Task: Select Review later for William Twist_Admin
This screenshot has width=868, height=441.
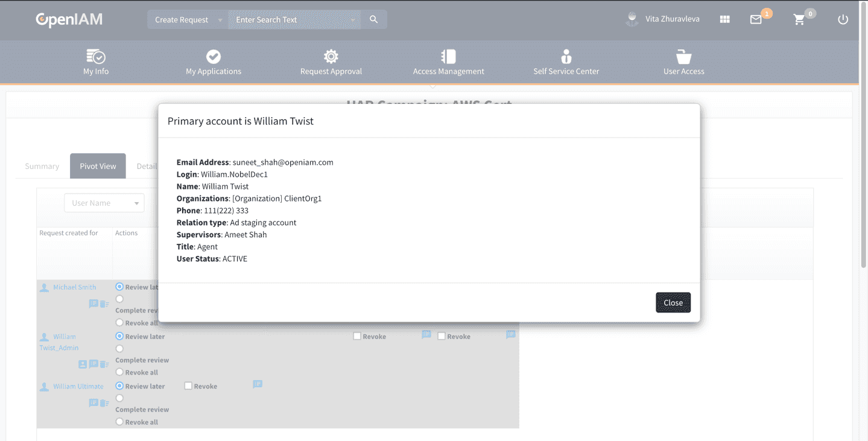Action: point(119,336)
